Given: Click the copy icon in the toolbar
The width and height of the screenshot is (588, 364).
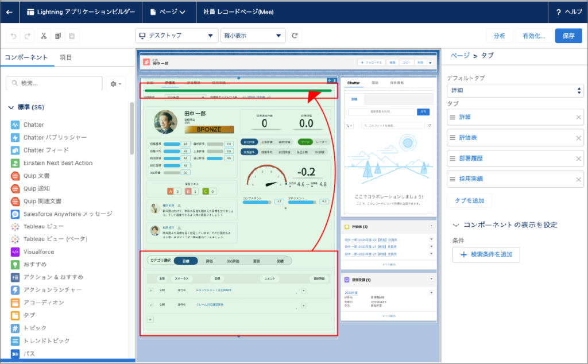Looking at the screenshot, I should (58, 36).
